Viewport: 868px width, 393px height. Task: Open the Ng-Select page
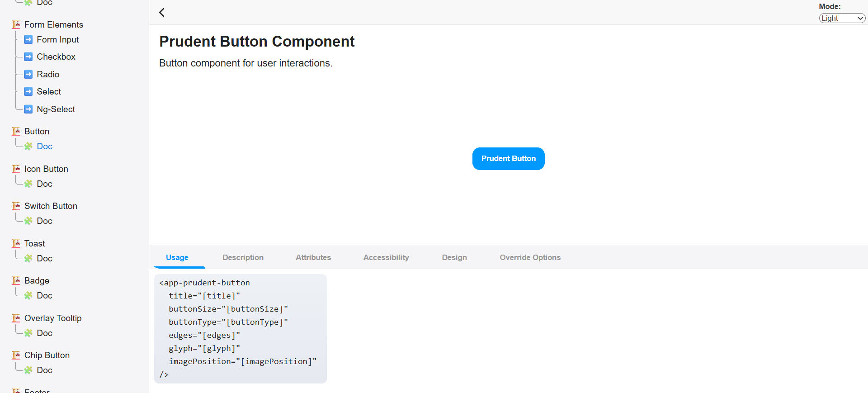(56, 109)
